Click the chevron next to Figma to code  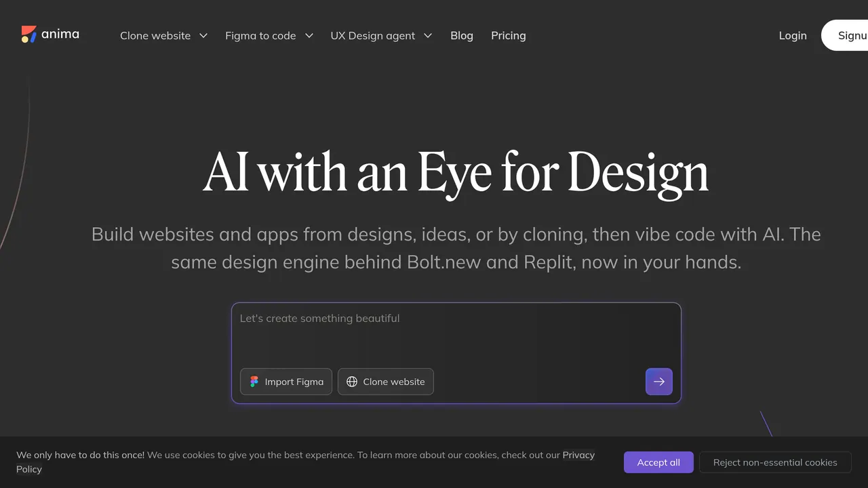point(309,35)
